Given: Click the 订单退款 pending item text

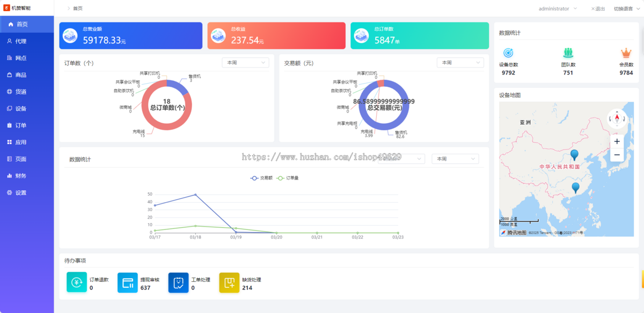Looking at the screenshot, I should [99, 280].
